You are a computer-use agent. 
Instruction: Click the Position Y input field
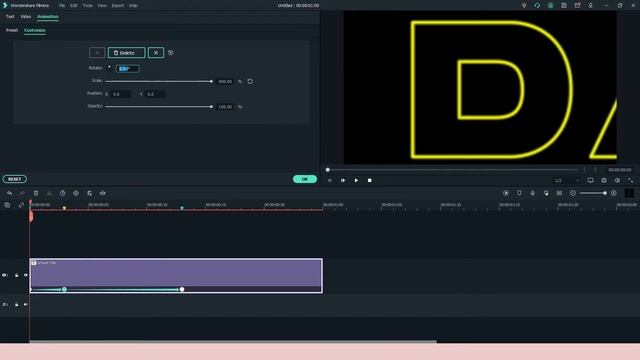click(x=155, y=94)
